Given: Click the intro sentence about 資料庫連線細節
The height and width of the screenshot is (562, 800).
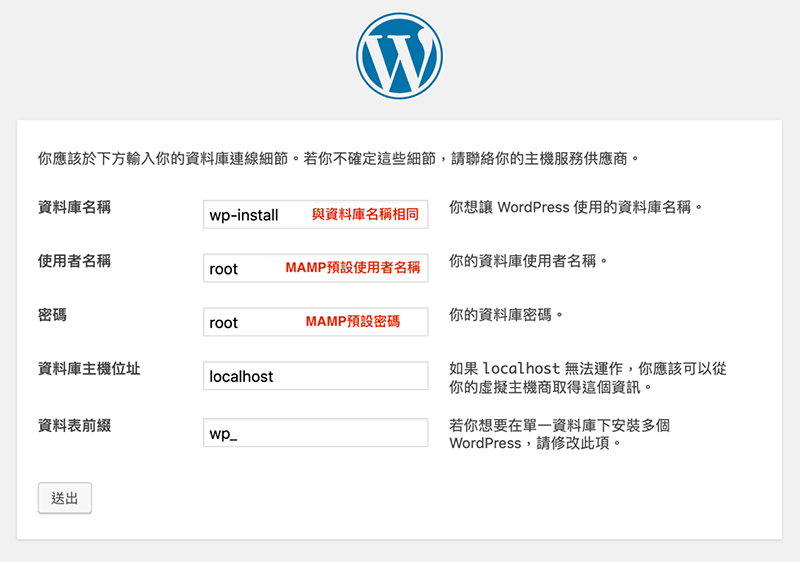Looking at the screenshot, I should point(339,159).
